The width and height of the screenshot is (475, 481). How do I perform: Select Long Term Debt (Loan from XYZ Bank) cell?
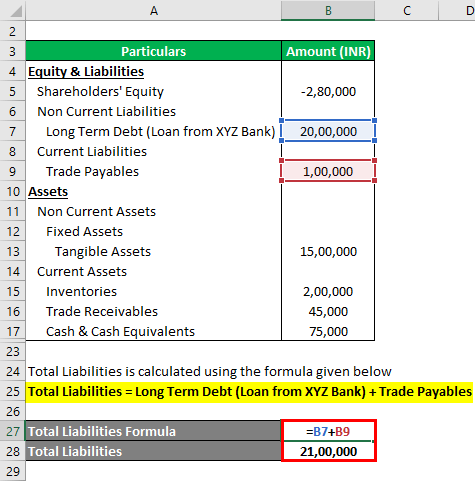click(153, 131)
